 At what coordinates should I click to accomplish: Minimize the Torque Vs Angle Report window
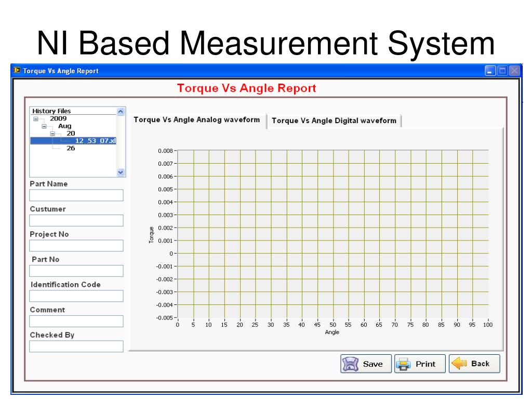coord(490,71)
